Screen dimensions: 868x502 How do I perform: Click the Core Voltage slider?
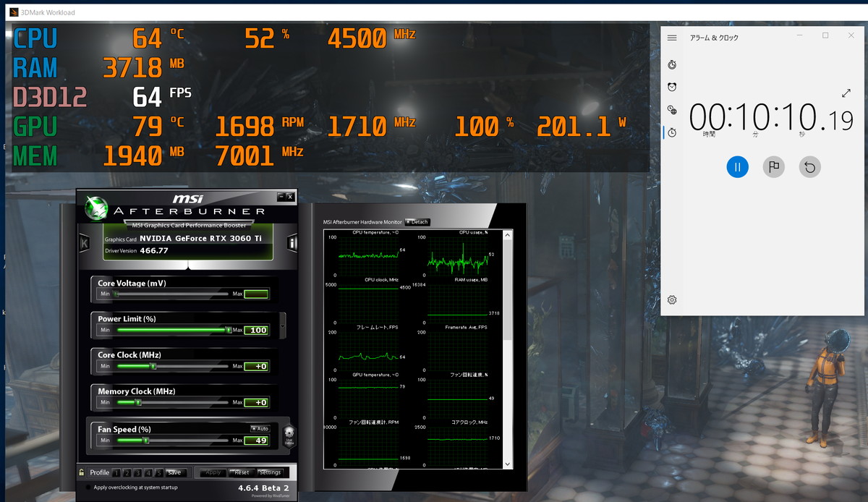(x=172, y=294)
